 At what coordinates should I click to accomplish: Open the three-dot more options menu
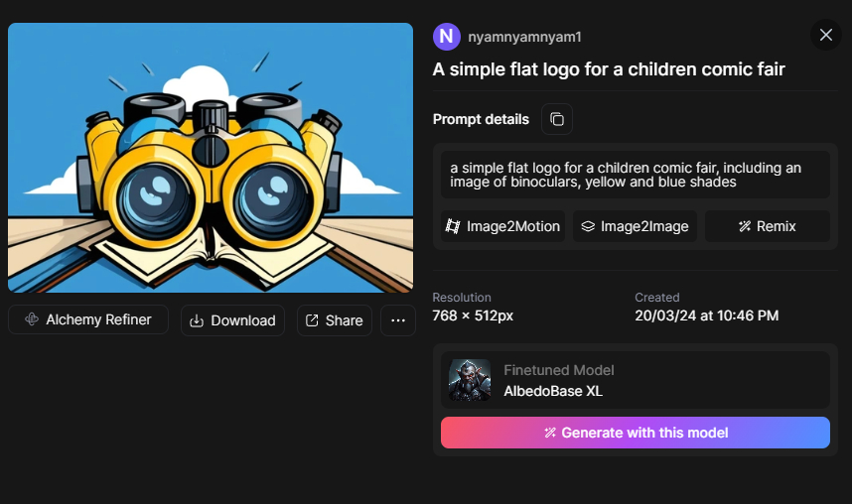(397, 320)
